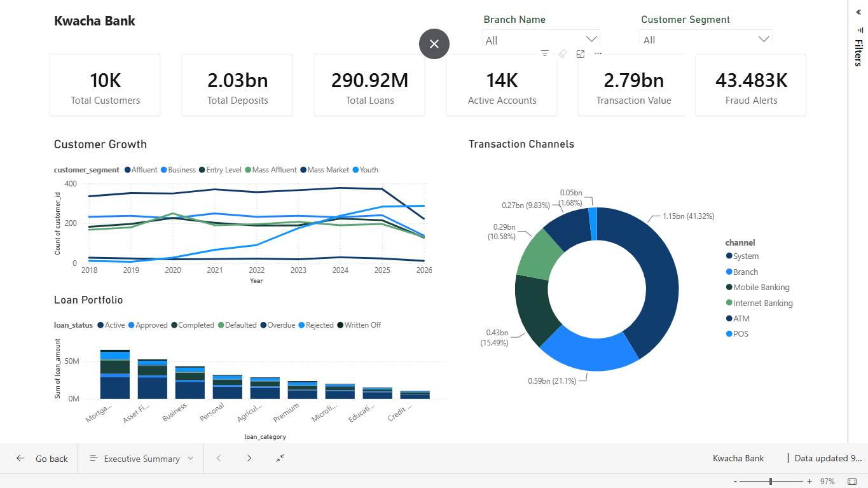Click Customer Growth chart title
Viewport: 868px width, 488px height.
pos(100,144)
